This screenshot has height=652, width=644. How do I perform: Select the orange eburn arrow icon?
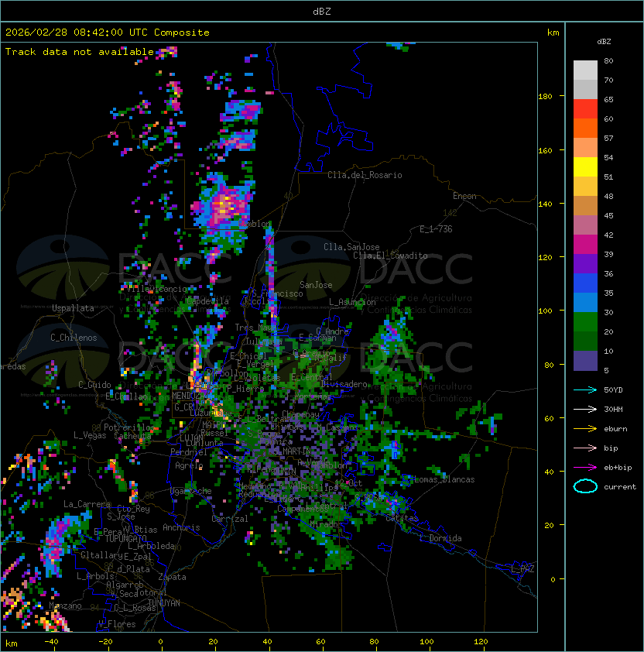pyautogui.click(x=585, y=428)
